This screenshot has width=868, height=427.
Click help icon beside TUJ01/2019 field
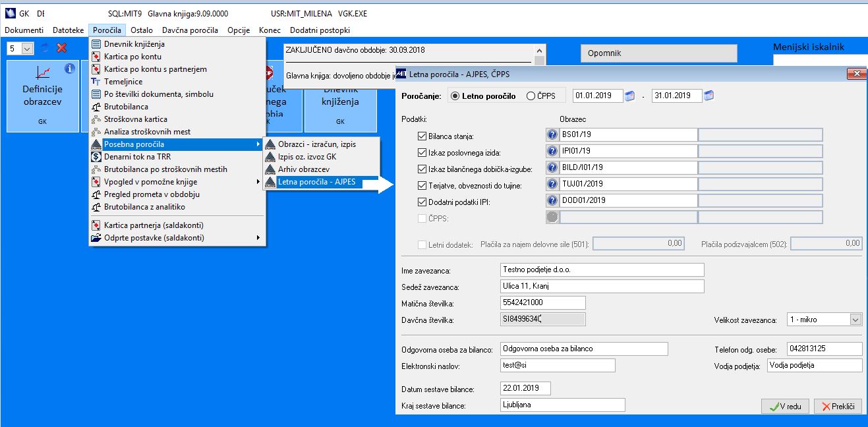coord(552,185)
